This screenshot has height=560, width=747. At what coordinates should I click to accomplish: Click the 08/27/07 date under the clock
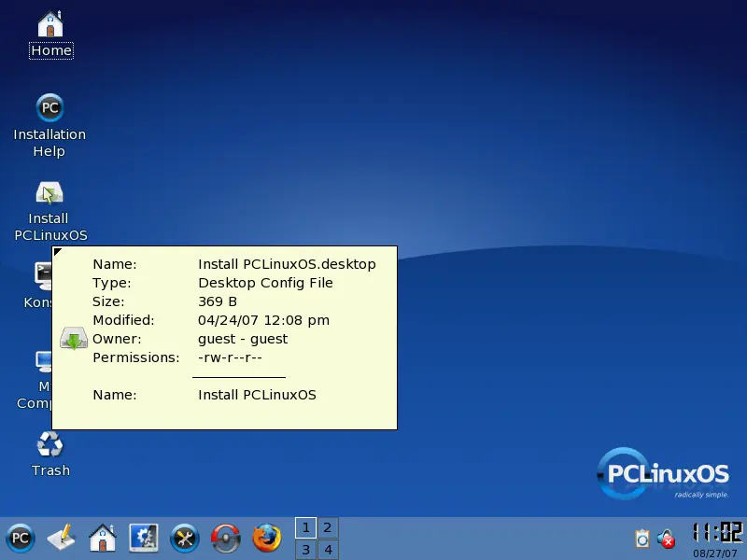(x=715, y=553)
